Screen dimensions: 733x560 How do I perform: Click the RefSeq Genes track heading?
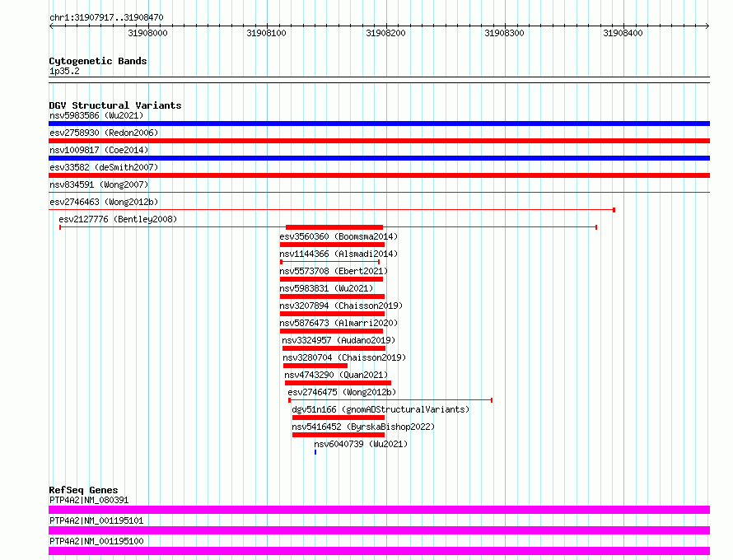coord(83,490)
